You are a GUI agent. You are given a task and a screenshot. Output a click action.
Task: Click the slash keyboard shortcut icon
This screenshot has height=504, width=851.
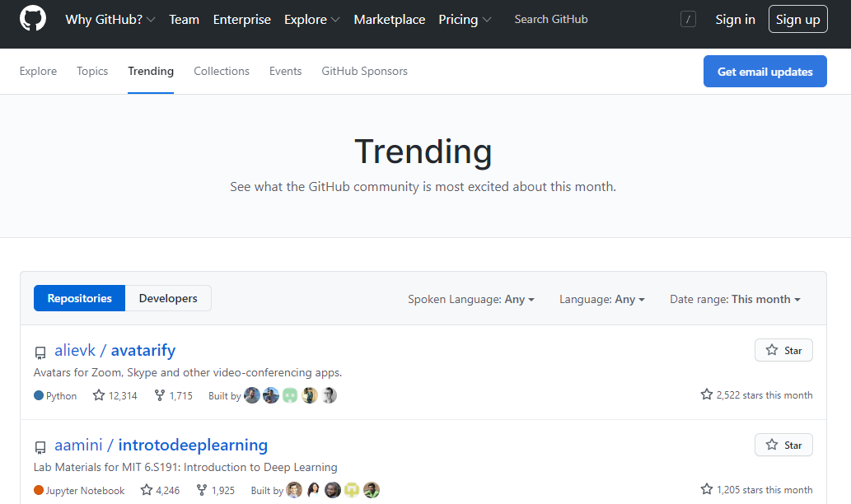tap(688, 20)
